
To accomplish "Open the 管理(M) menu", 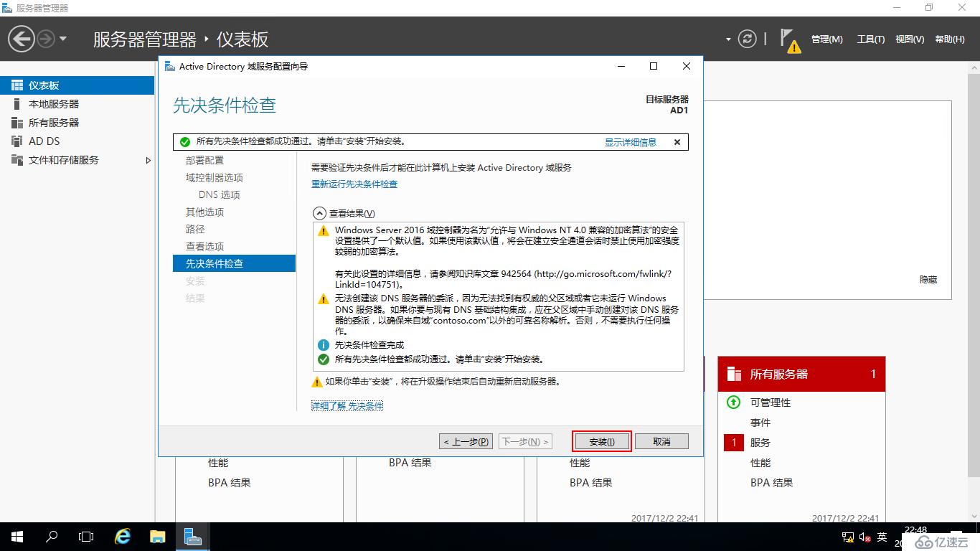I will tap(827, 39).
